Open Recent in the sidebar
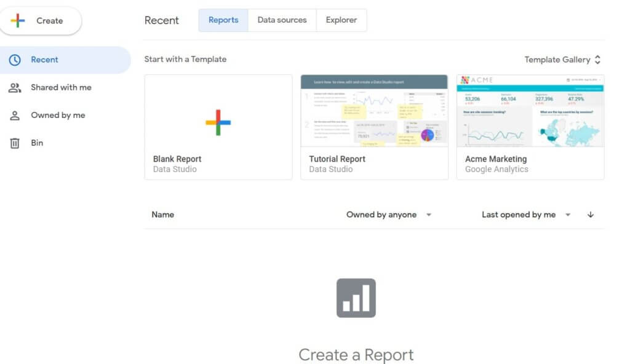The width and height of the screenshot is (630, 364). (x=65, y=60)
